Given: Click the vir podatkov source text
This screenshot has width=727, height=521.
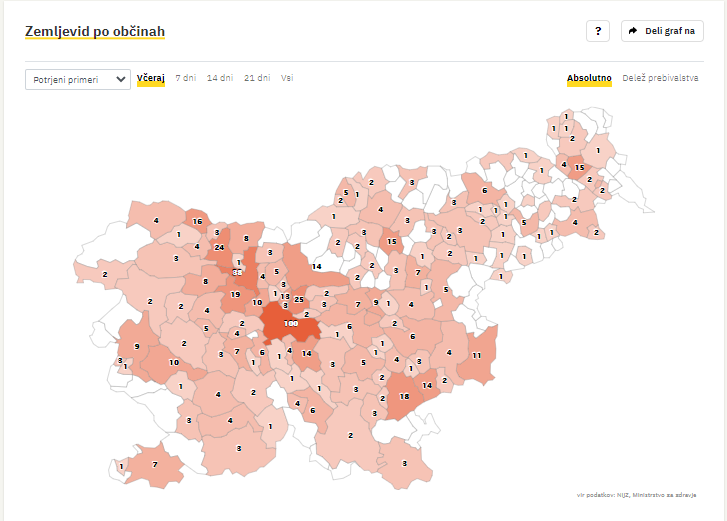Looking at the screenshot, I should click(637, 495).
